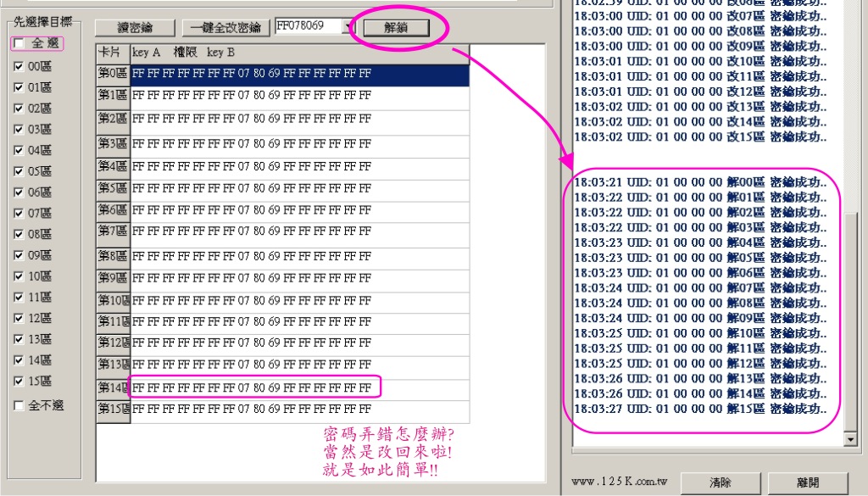Disable the 10區 sector checkbox

click(x=19, y=276)
